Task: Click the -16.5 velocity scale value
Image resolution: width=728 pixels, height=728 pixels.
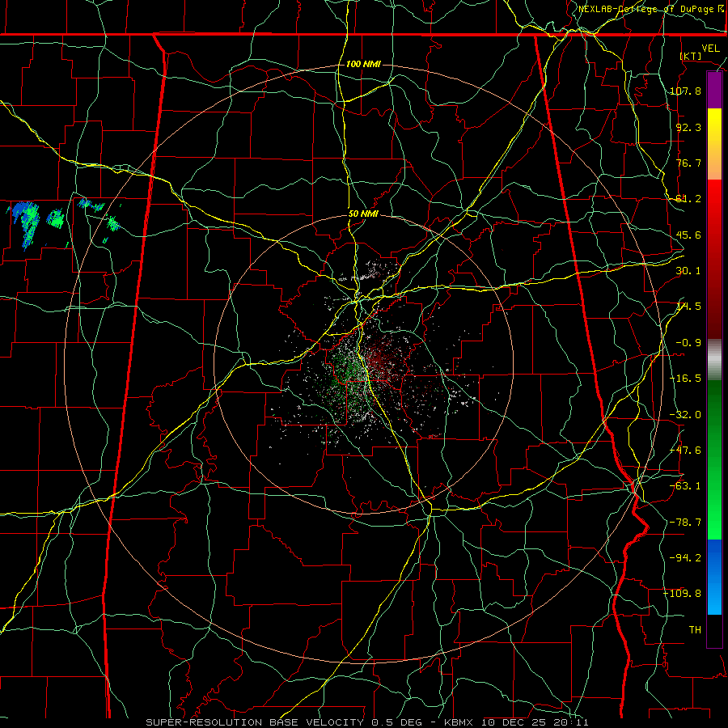Action: coord(686,379)
